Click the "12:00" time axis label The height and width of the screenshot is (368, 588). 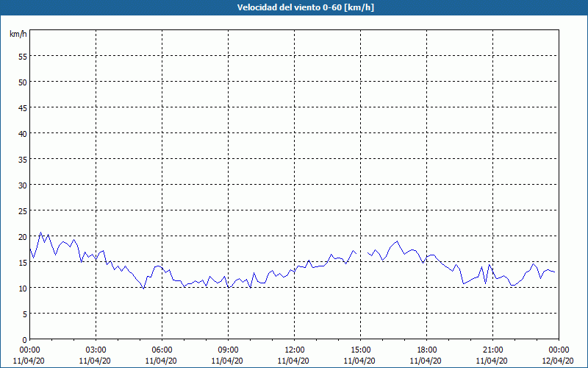click(295, 350)
